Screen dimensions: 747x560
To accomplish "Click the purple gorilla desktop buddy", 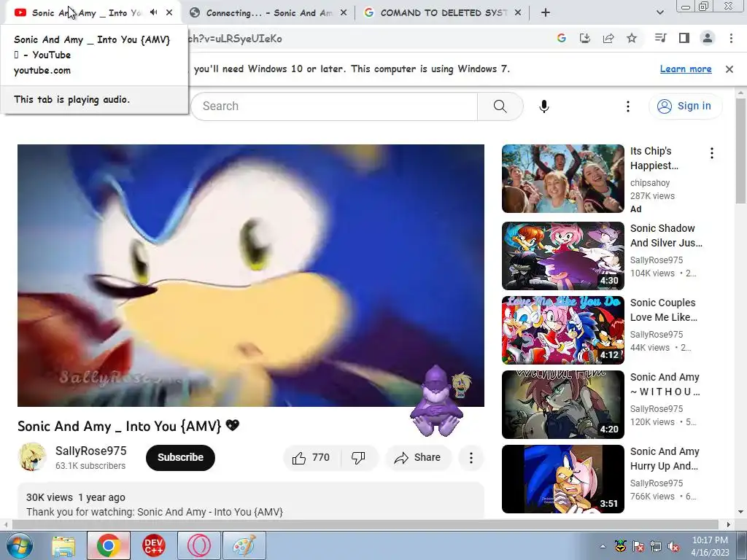I will (x=436, y=401).
